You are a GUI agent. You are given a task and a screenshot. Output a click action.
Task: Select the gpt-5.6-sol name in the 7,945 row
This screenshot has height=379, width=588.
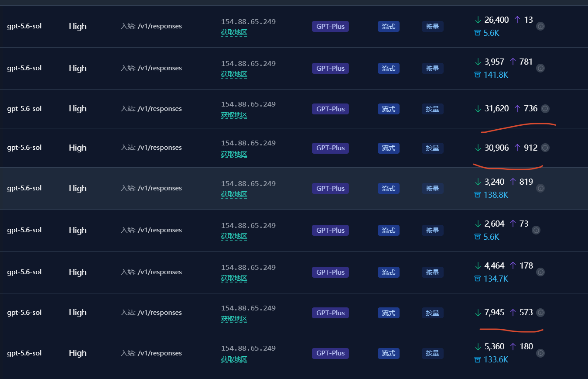[x=24, y=312]
